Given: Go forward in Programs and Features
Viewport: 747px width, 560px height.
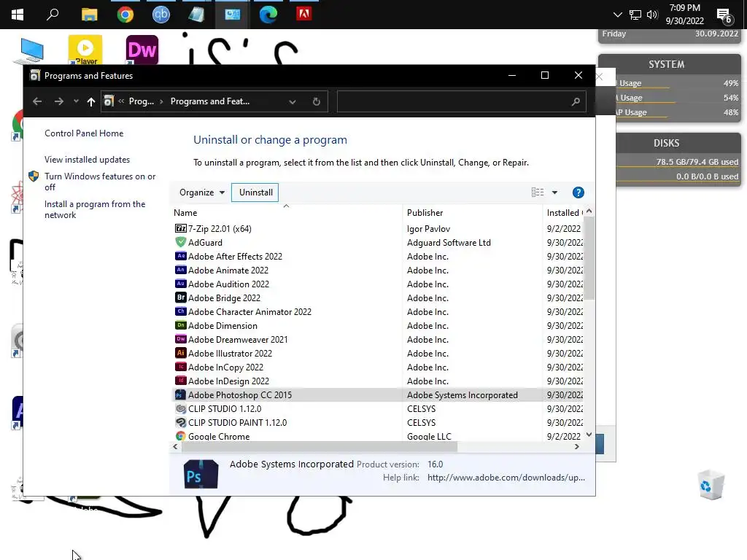Looking at the screenshot, I should (x=58, y=101).
